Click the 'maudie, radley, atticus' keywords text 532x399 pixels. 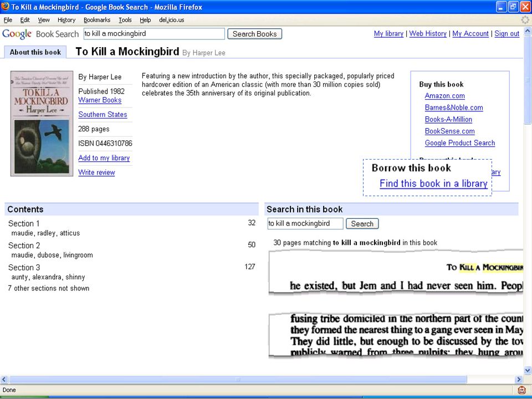pyautogui.click(x=45, y=233)
